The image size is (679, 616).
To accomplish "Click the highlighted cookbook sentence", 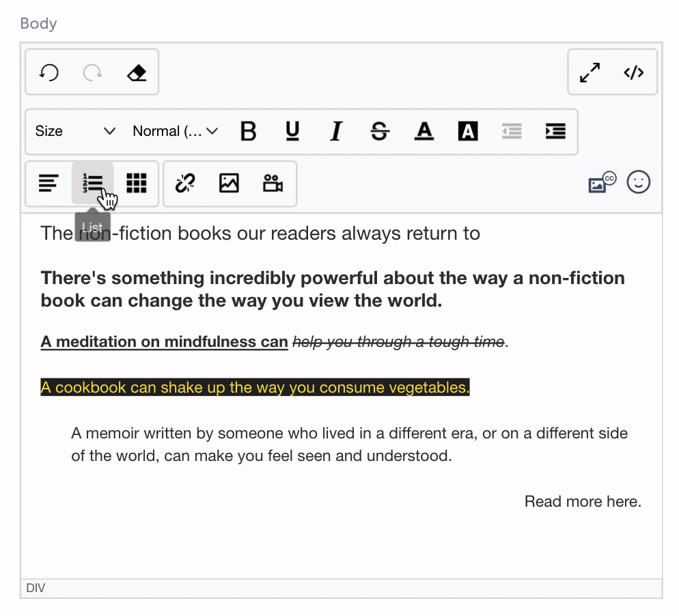I will click(x=255, y=387).
